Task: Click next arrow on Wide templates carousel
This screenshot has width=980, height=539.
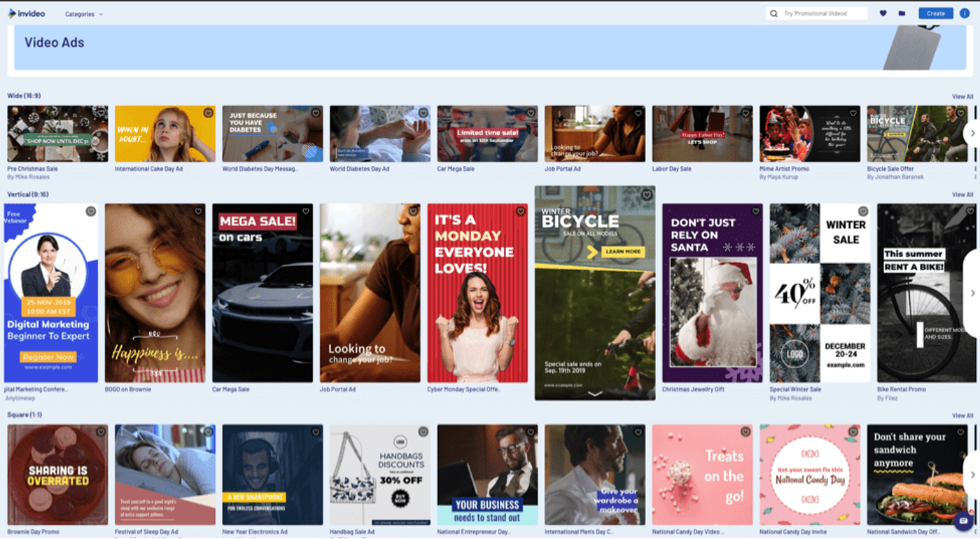Action: [972, 132]
